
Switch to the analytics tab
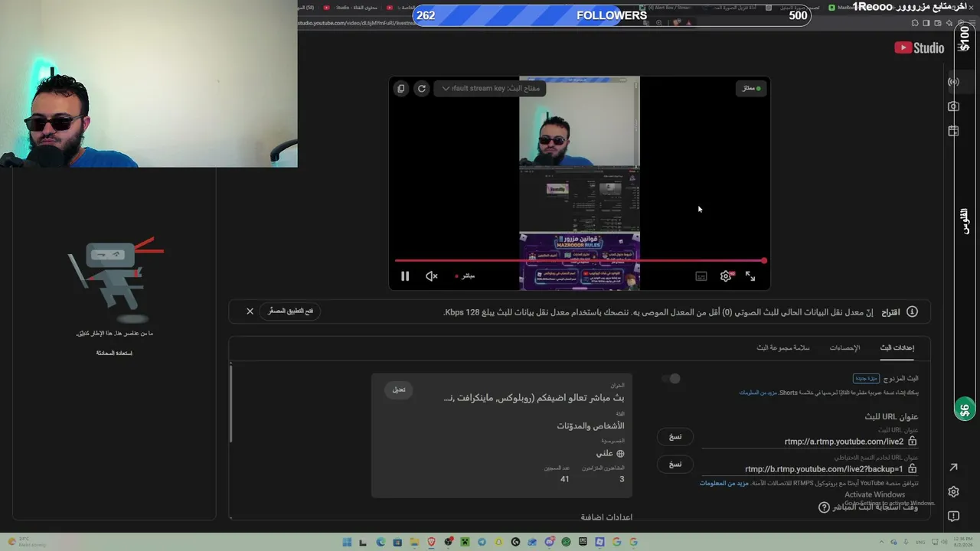pos(844,347)
